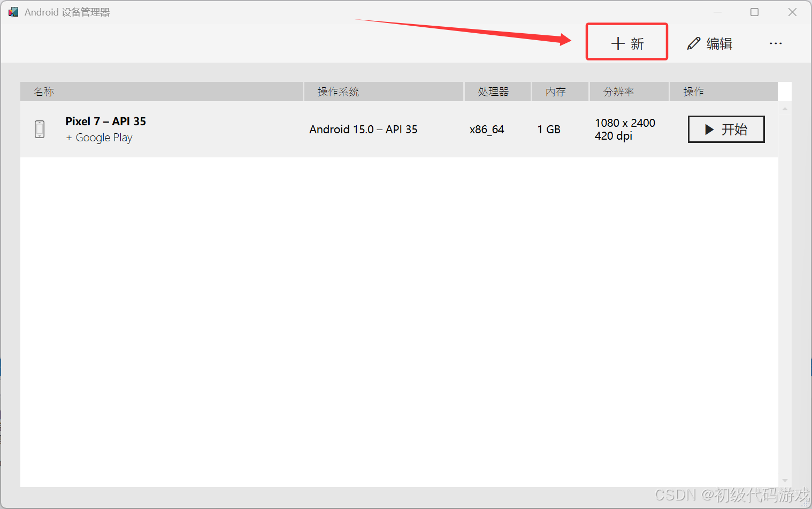The width and height of the screenshot is (812, 509).
Task: Click the x86_64 processor cell
Action: point(487,130)
